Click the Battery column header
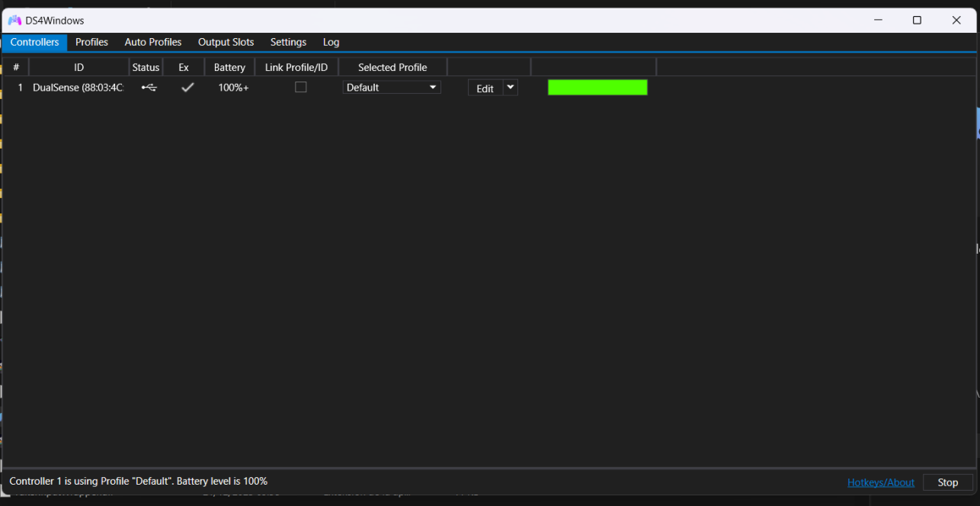Image resolution: width=980 pixels, height=506 pixels. pyautogui.click(x=229, y=67)
